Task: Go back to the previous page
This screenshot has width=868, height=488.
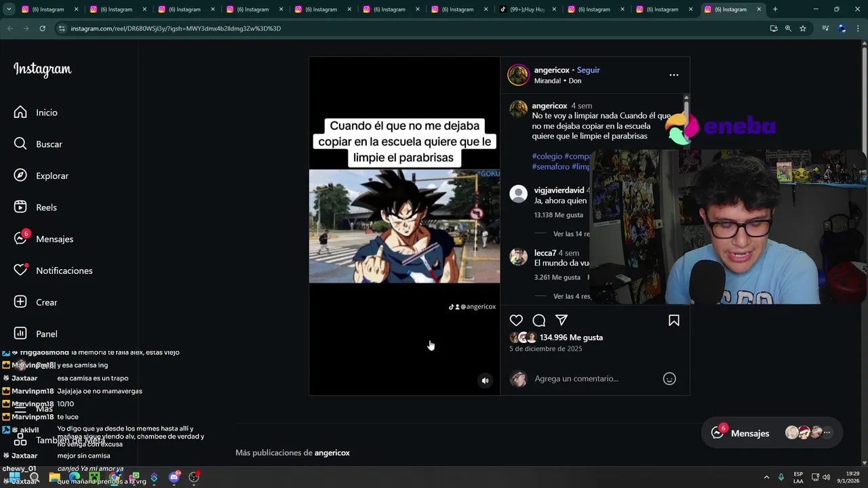Action: tap(9, 28)
